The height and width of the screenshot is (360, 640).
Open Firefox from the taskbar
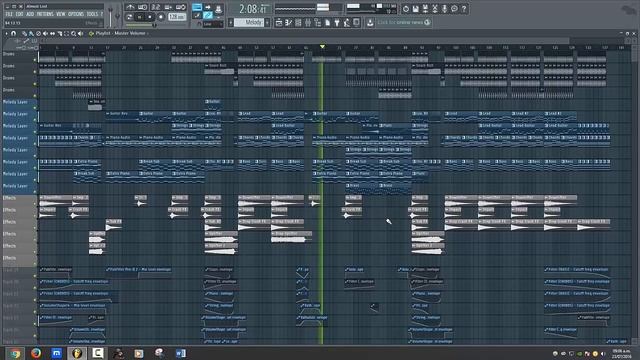tap(36, 353)
